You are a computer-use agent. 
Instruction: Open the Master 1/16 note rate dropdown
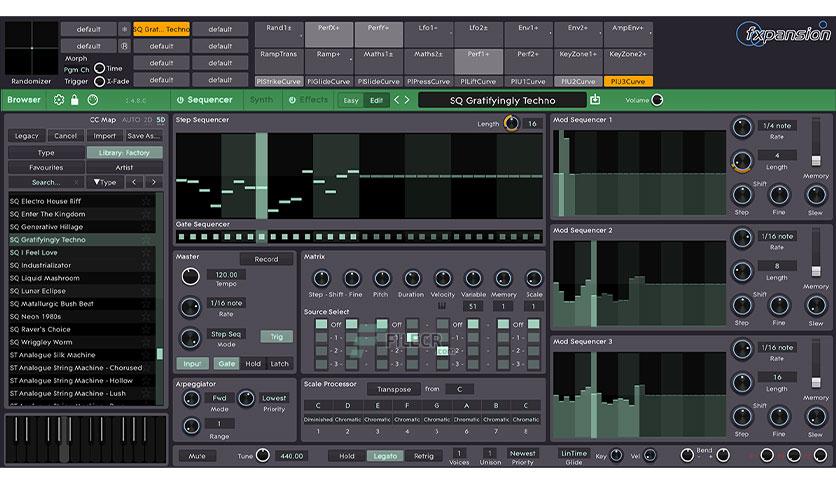226,303
